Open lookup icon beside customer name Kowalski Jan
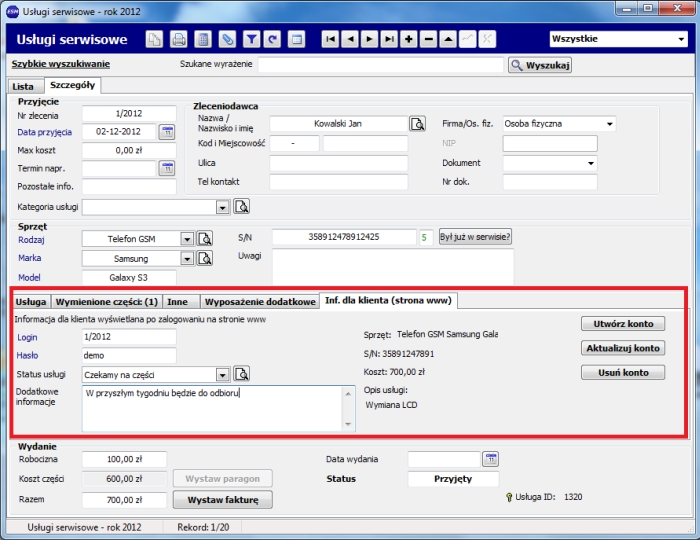Viewport: 700px width, 540px height. (417, 124)
